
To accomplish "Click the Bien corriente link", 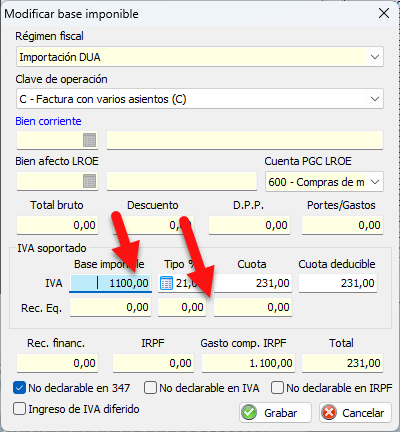I will [x=48, y=121].
